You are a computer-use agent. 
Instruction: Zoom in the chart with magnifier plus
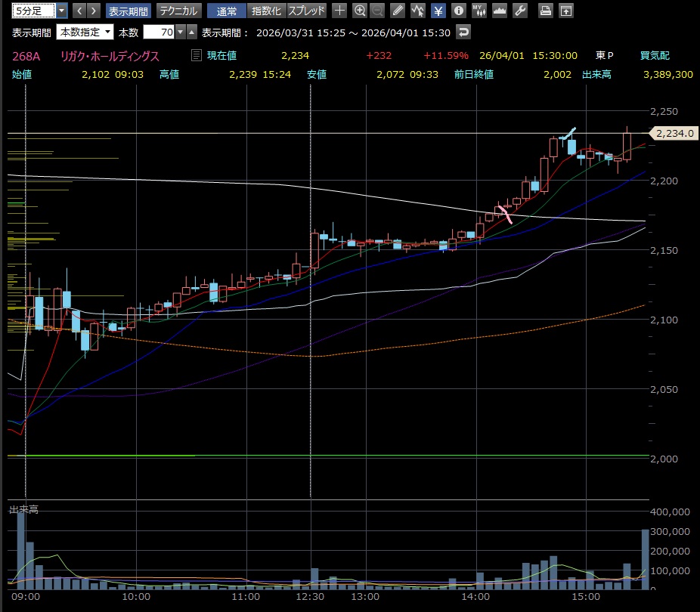(360, 11)
